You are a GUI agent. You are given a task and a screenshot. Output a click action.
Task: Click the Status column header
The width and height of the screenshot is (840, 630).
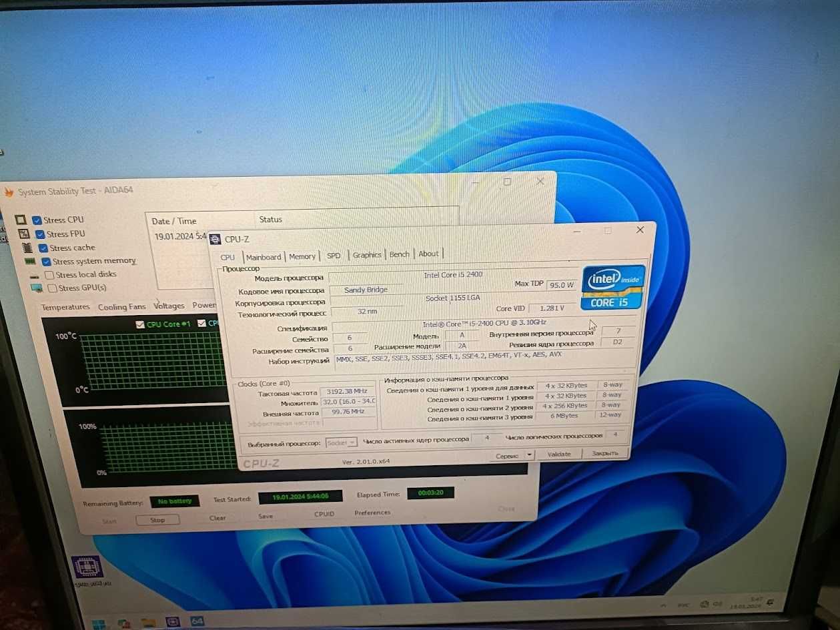pyautogui.click(x=271, y=219)
